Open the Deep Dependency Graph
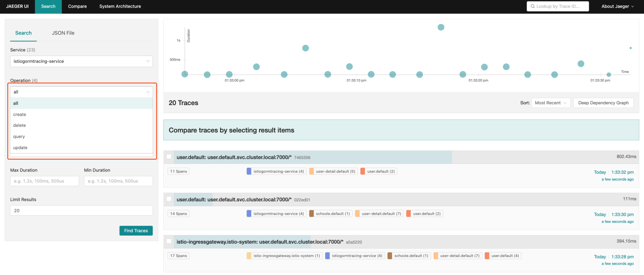Image resolution: width=644 pixels, height=275 pixels. (x=603, y=103)
